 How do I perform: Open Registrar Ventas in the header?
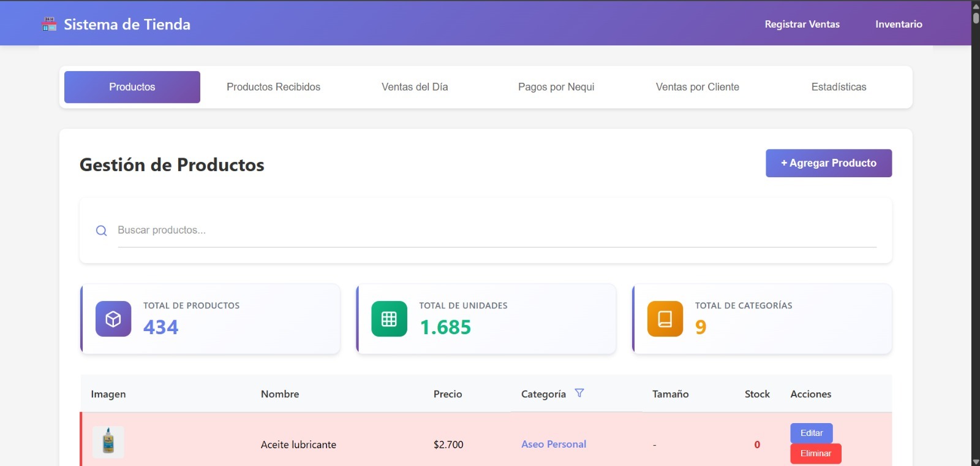click(x=802, y=25)
